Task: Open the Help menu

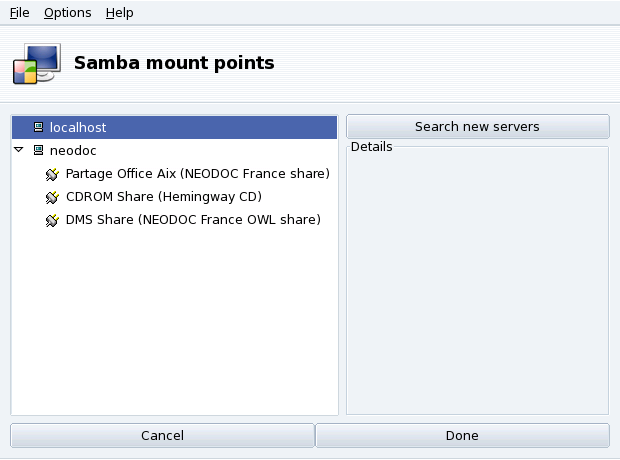Action: click(119, 13)
